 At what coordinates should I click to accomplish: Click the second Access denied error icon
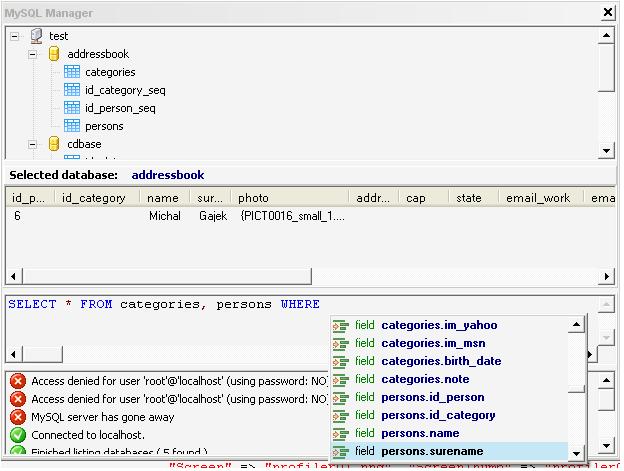18,399
